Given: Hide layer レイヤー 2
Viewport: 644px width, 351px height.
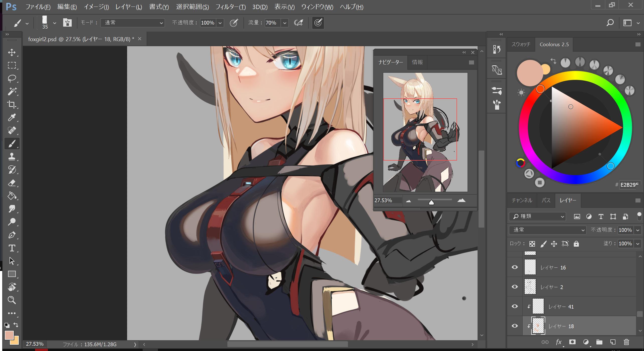Looking at the screenshot, I should coord(515,287).
